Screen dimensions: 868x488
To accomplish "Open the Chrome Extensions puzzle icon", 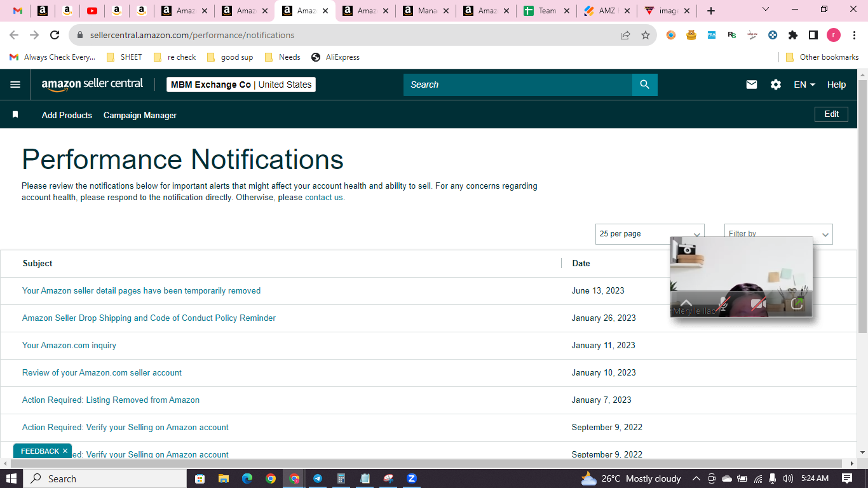I will [793, 35].
